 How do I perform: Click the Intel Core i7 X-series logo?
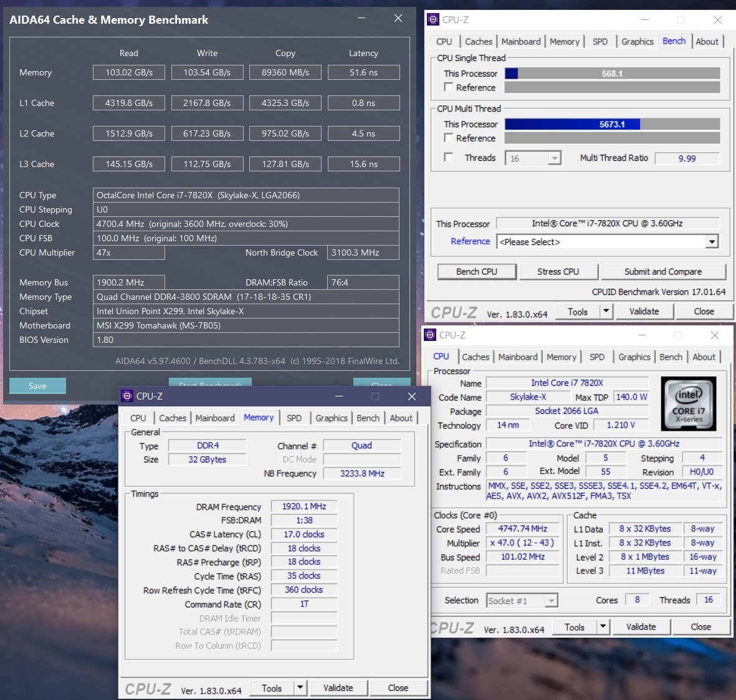[x=689, y=404]
